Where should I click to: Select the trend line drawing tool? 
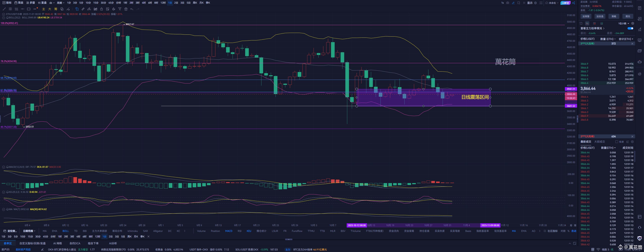[x=4, y=9]
